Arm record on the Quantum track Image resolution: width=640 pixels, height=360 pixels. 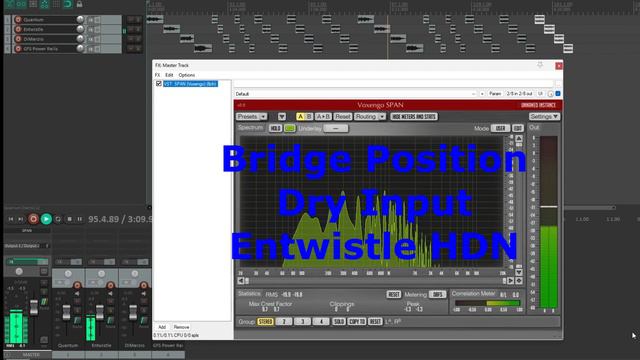(18, 20)
